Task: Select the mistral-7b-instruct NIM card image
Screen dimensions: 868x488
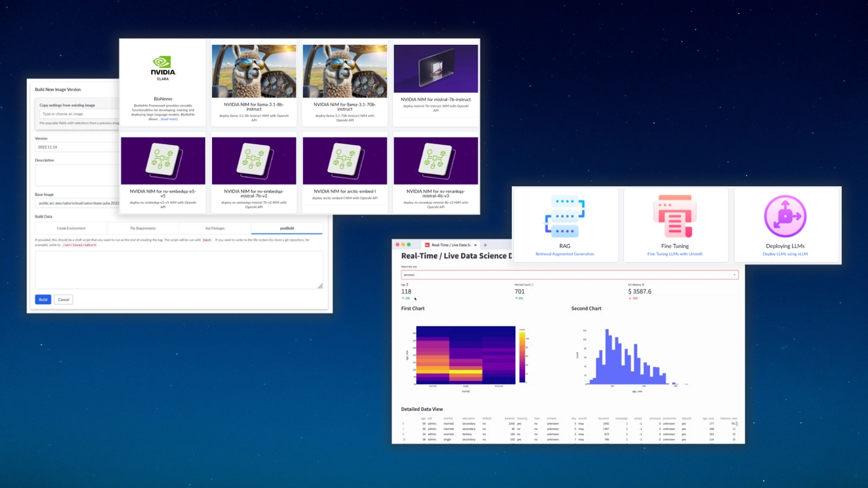Action: (x=436, y=69)
